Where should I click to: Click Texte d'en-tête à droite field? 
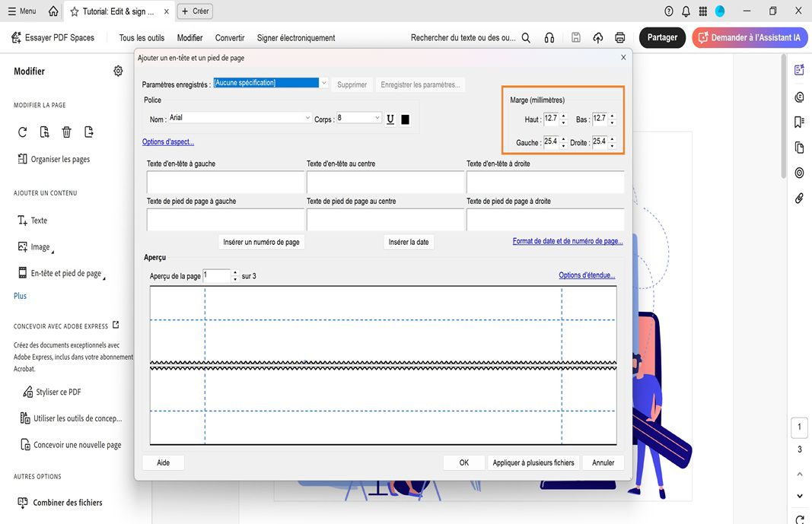click(546, 182)
